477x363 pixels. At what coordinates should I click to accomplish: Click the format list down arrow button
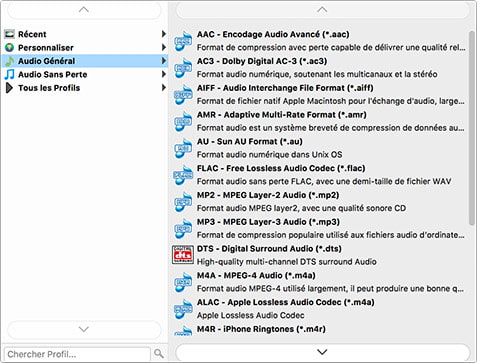coord(322,352)
